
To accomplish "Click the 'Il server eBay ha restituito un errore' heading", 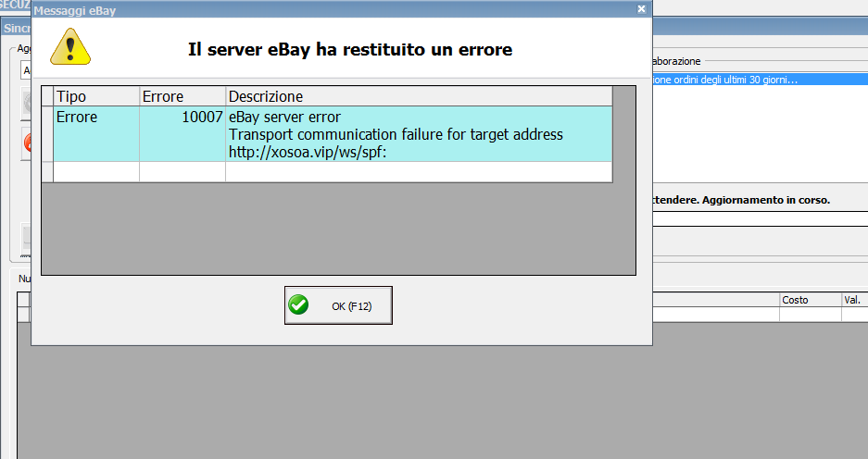I will (350, 49).
